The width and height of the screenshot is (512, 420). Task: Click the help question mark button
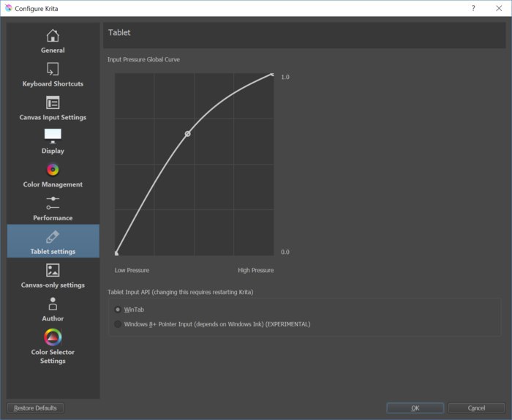point(473,8)
